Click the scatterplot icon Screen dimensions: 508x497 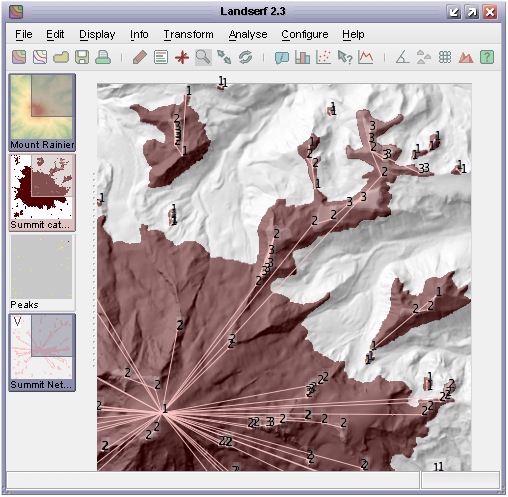pos(323,57)
